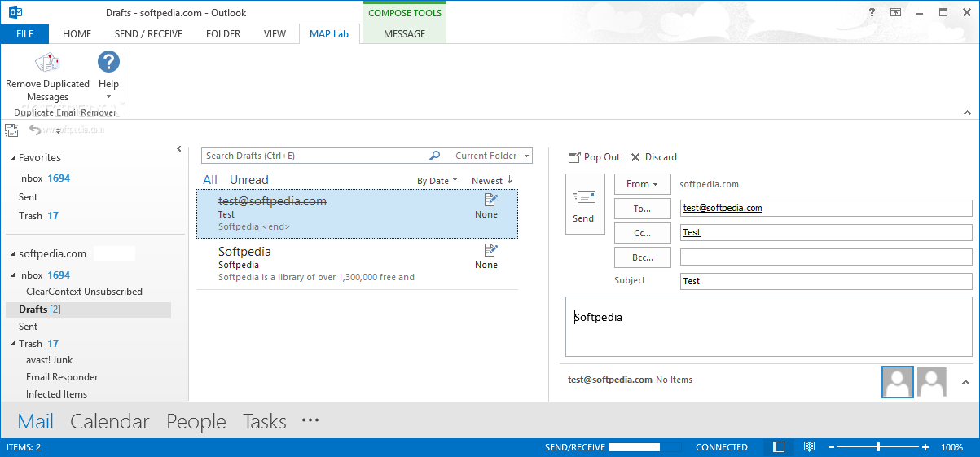Click the message body containing Softpedia
The height and width of the screenshot is (457, 980).
769,327
